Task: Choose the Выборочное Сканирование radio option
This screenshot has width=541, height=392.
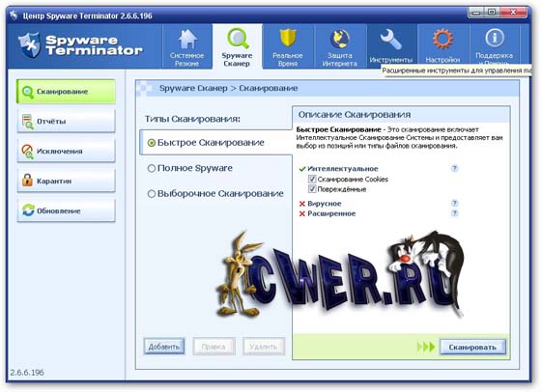Action: pos(151,194)
